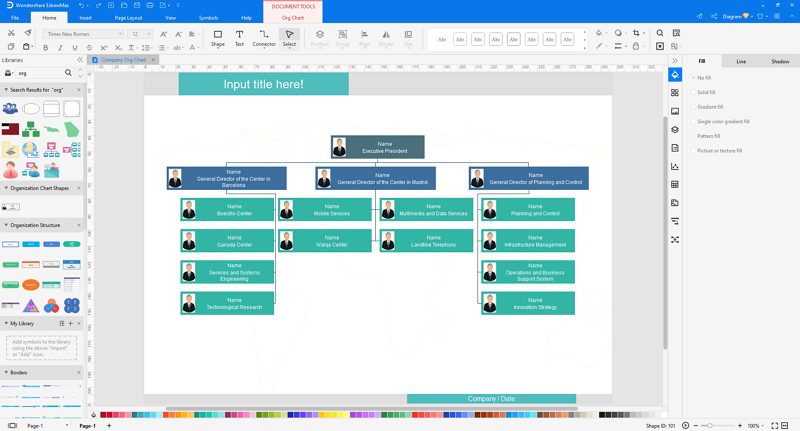Open the Layers icon in right sidebar
This screenshot has width=800, height=431.
click(675, 130)
